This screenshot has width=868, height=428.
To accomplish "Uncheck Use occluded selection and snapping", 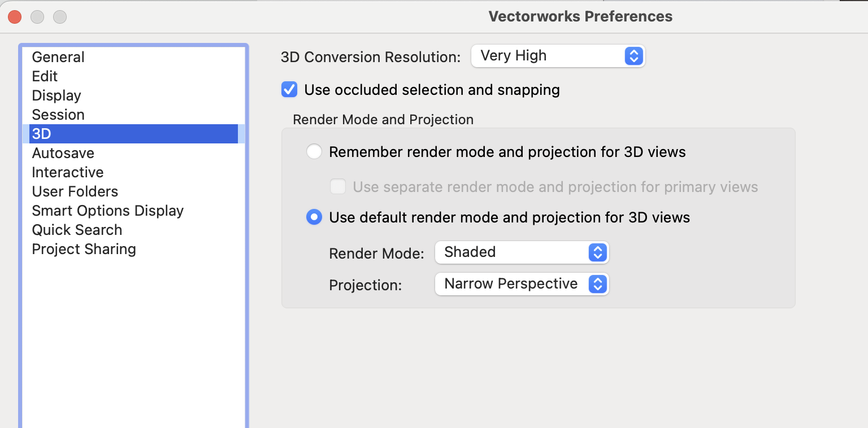I will click(289, 90).
